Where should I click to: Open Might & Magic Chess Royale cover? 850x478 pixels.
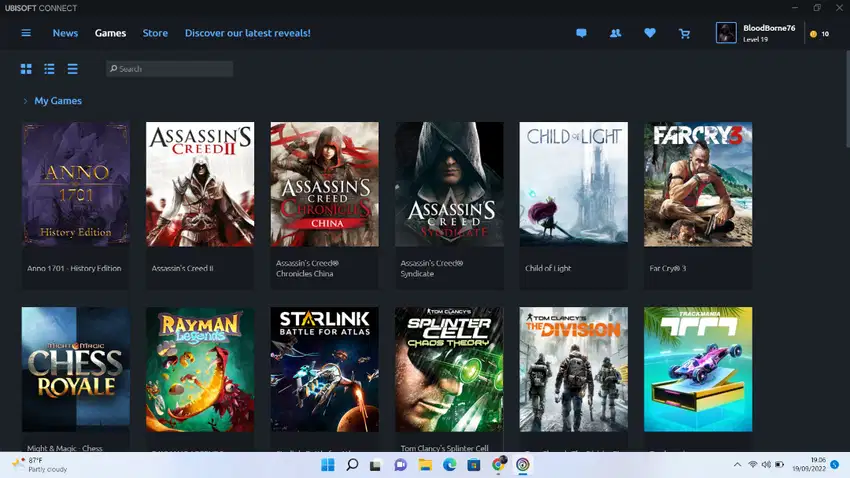75,370
